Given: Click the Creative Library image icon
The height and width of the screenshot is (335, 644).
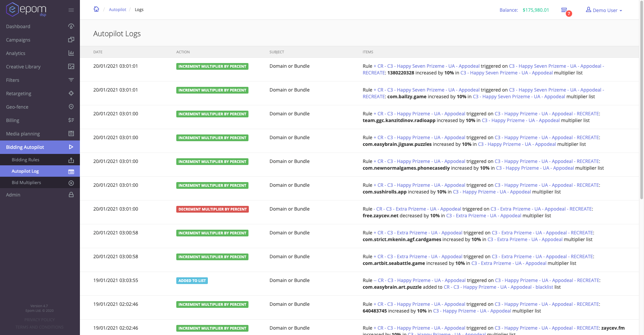Looking at the screenshot, I should (x=71, y=66).
